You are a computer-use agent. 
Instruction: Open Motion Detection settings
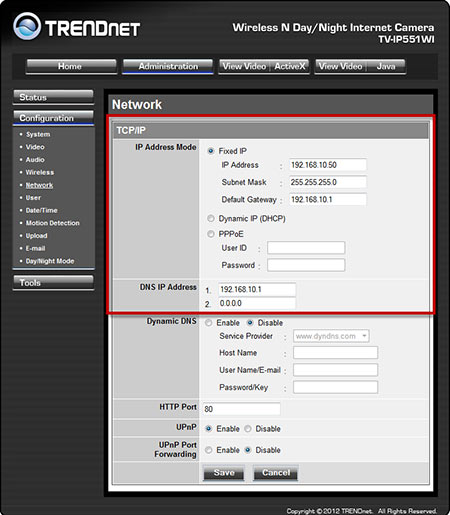click(x=53, y=223)
